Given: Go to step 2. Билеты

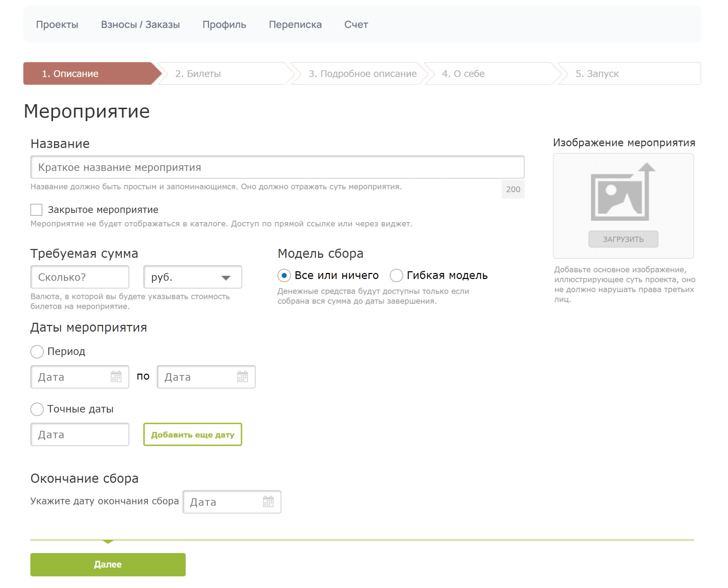Looking at the screenshot, I should click(198, 74).
